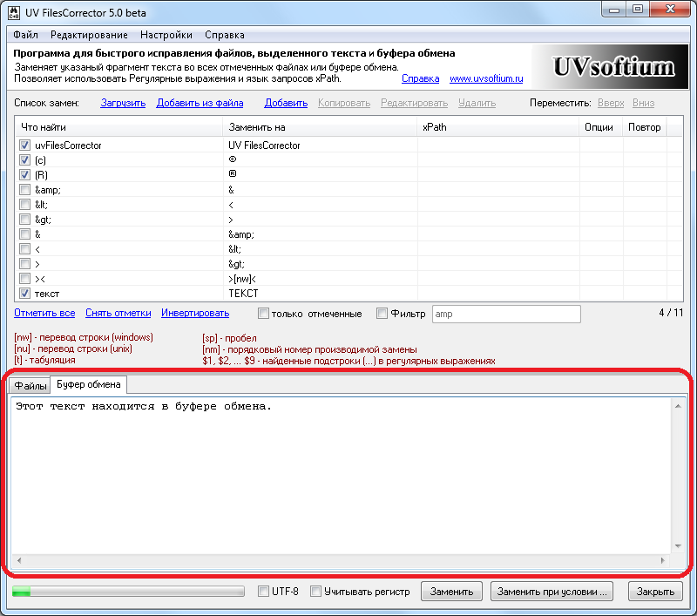
Task: Click the UV FilesCorrector title bar icon
Action: [x=14, y=13]
